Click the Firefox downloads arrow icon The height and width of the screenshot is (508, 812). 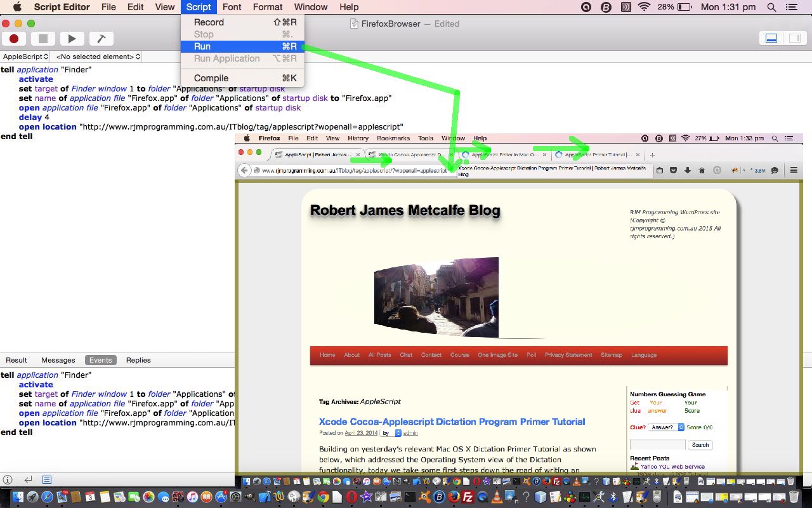[688, 170]
